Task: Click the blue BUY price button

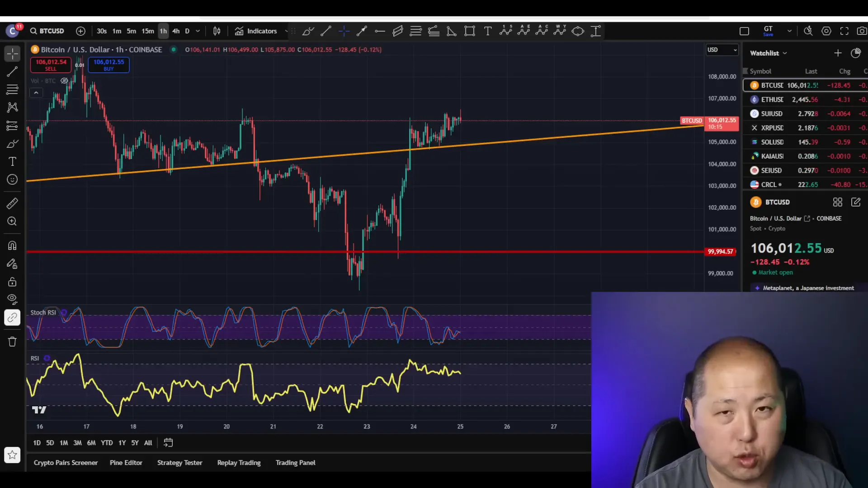Action: pyautogui.click(x=108, y=65)
